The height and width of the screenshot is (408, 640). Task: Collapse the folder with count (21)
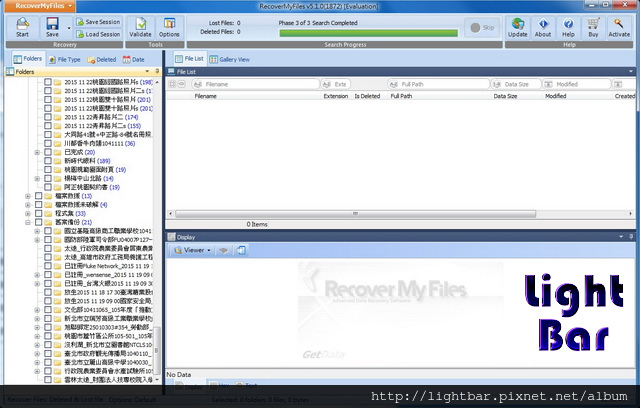coord(28,222)
